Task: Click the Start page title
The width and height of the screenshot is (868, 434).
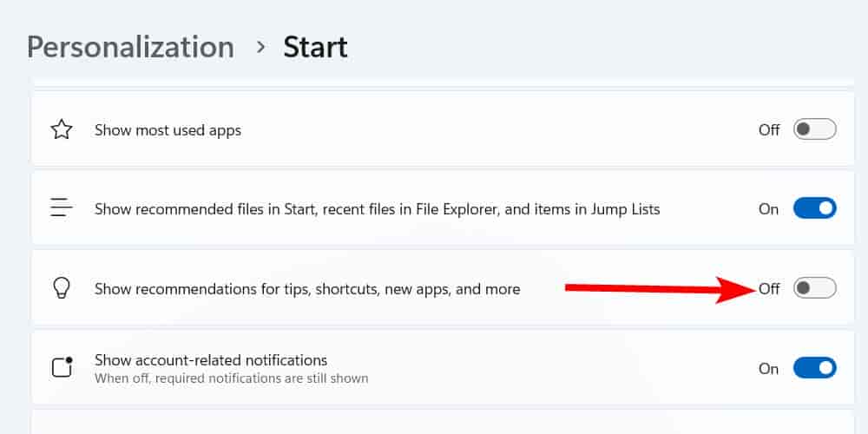Action: (x=316, y=47)
